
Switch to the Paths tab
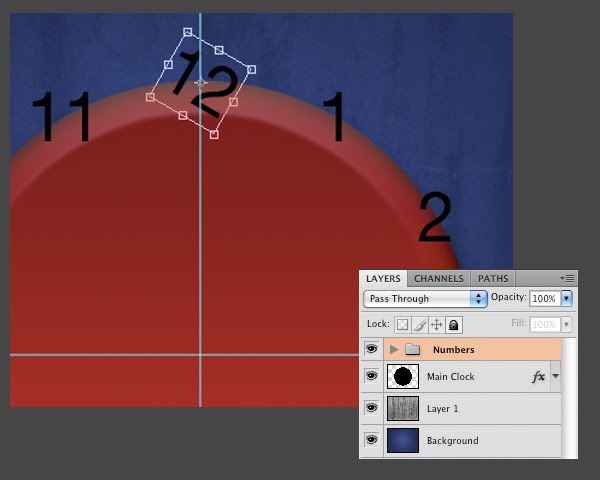pyautogui.click(x=492, y=279)
